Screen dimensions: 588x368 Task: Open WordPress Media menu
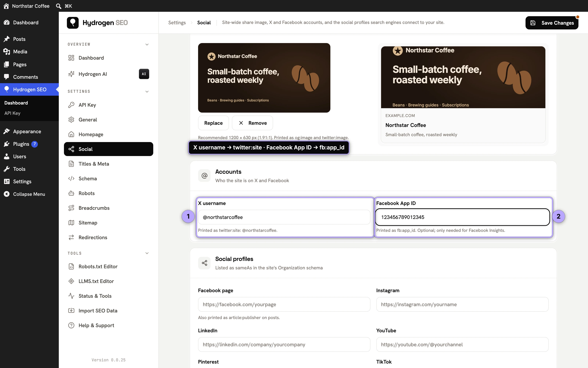pyautogui.click(x=29, y=52)
